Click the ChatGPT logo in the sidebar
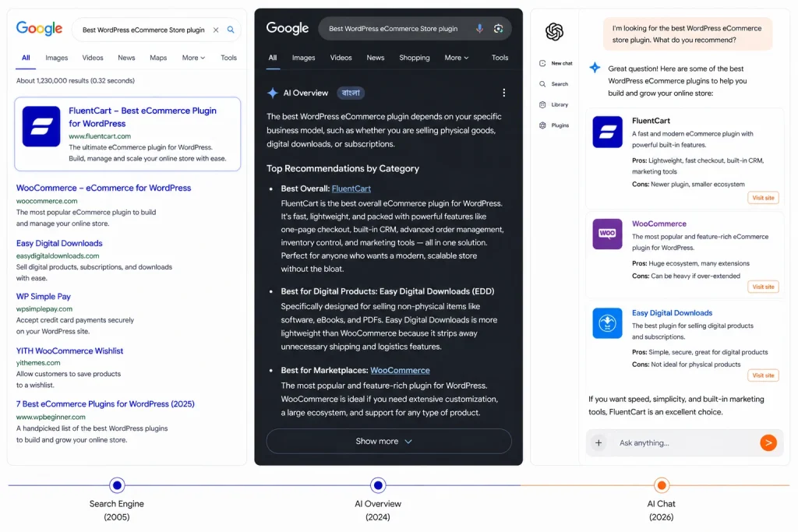The height and width of the screenshot is (532, 798). (554, 31)
